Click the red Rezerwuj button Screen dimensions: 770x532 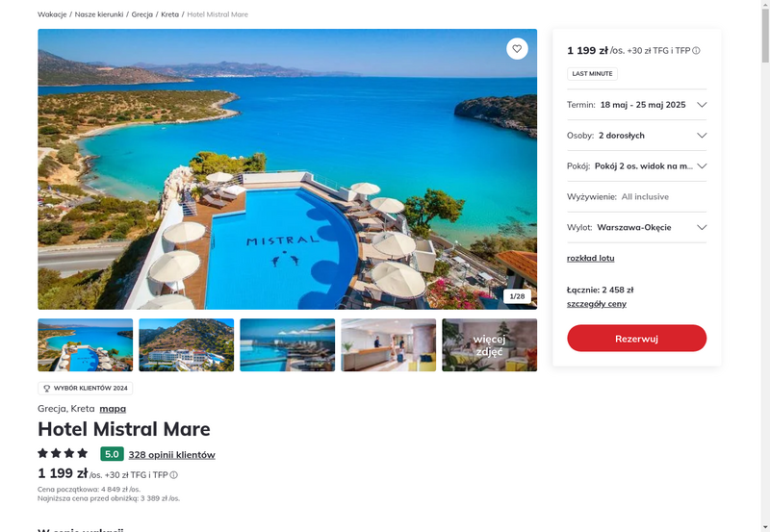coord(637,338)
